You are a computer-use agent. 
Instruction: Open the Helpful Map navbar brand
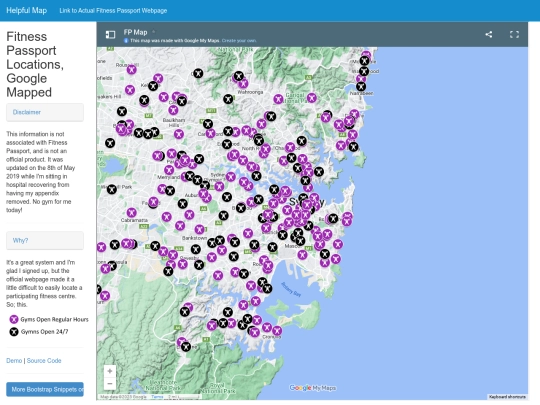(x=27, y=10)
